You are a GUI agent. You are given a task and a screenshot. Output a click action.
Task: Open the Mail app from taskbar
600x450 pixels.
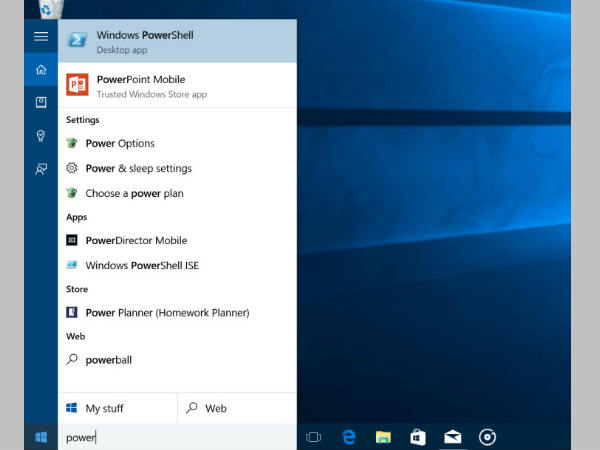453,437
